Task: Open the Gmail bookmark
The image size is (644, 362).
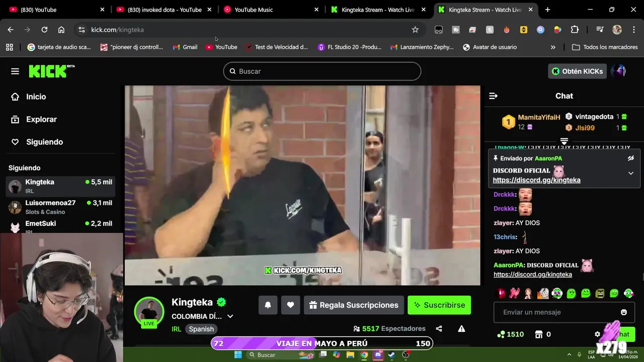Action: point(185,47)
